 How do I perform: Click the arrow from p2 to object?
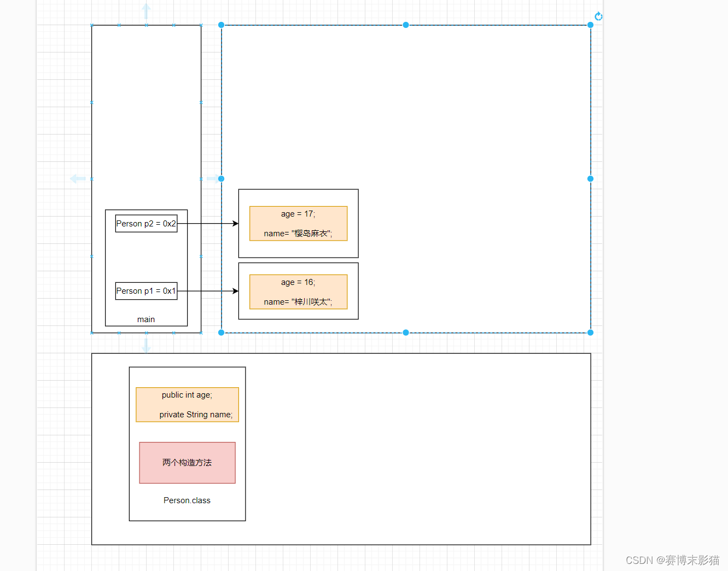tap(208, 223)
